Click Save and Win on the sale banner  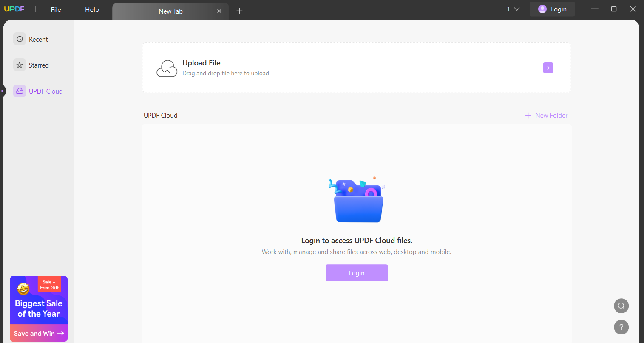coord(38,333)
